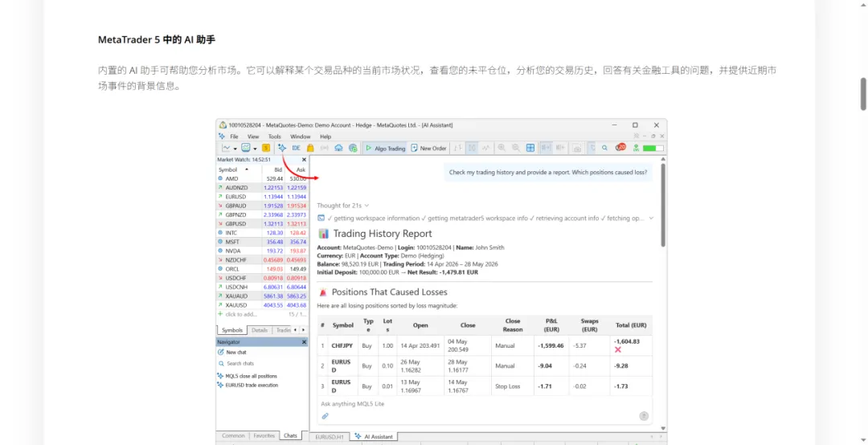The height and width of the screenshot is (445, 868).
Task: Click the user message bubble about trading history
Action: (548, 172)
